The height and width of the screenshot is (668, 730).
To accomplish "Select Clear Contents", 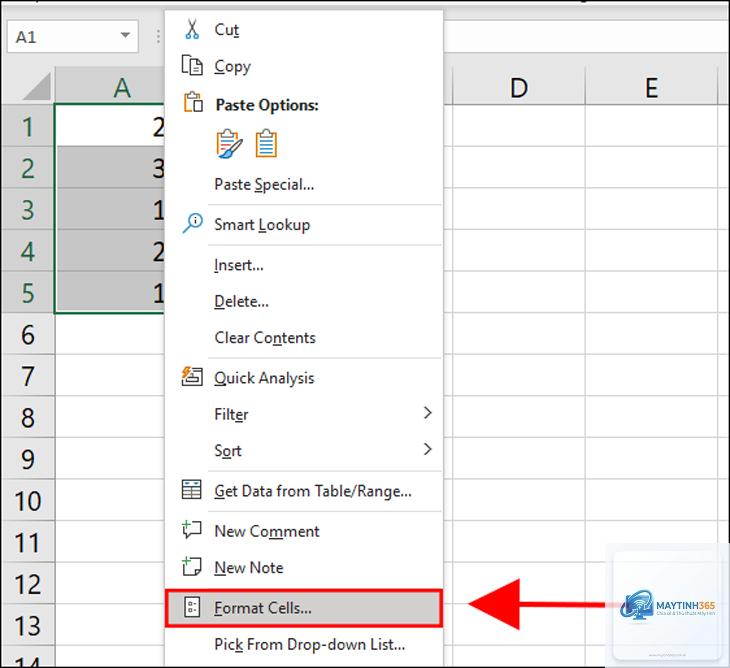I will [303, 337].
